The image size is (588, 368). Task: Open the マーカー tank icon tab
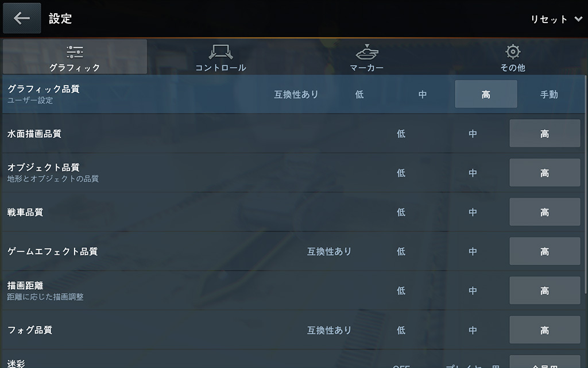[x=367, y=57]
